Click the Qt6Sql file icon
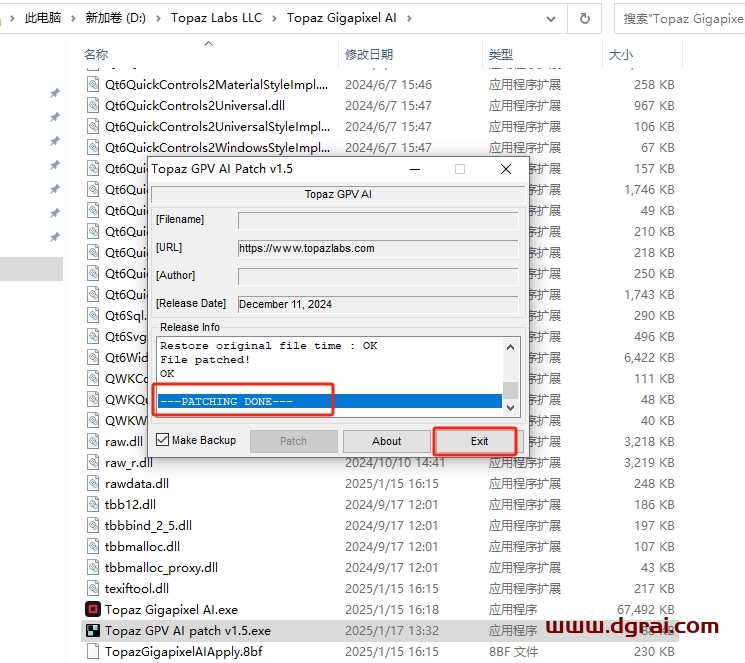745x663 pixels. point(93,316)
